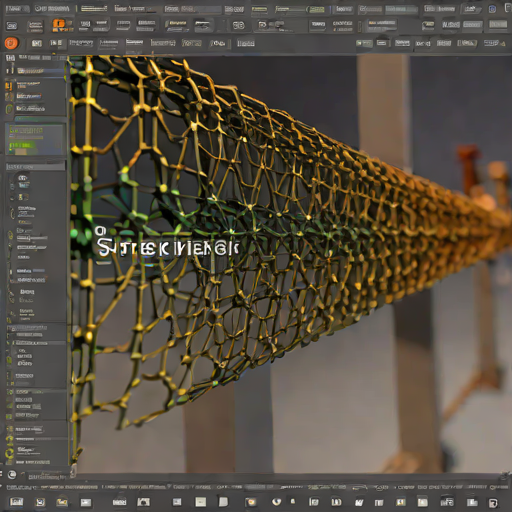512x512 pixels.
Task: Click the light grey button at right of toolbar
Action: coord(498,24)
